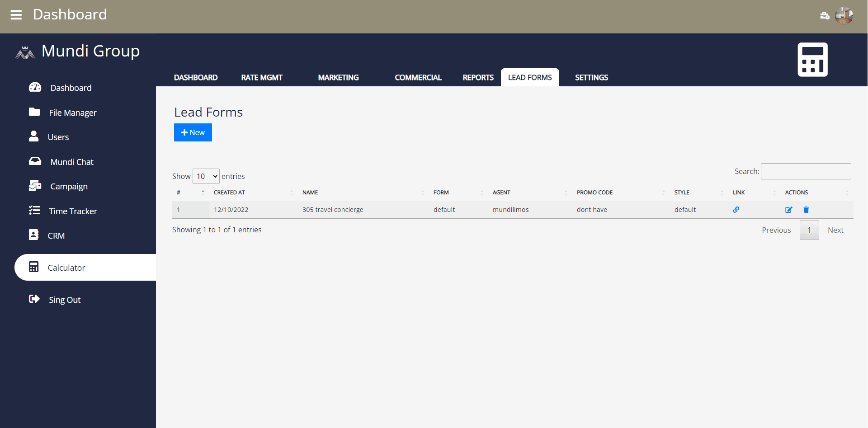Sort table by Promo Code column

[594, 193]
